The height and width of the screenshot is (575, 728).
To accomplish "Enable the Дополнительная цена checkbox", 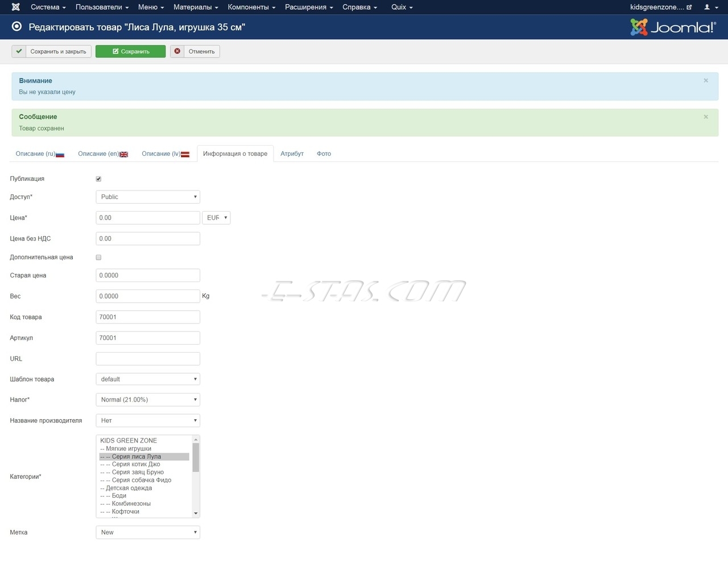I will click(98, 257).
